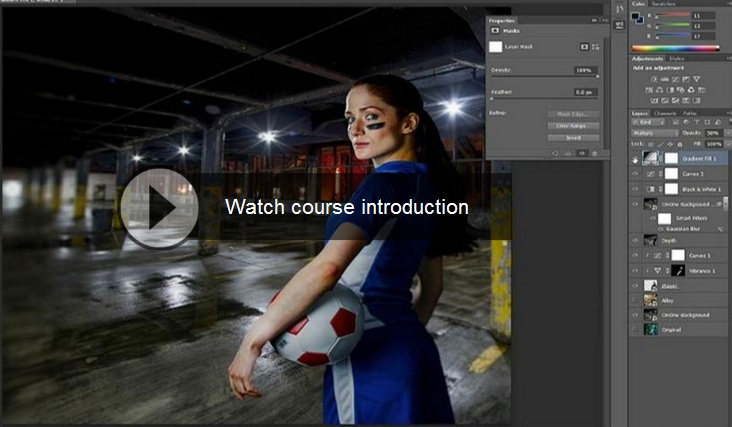Switch to the Channels tab
This screenshot has height=427, width=732.
point(666,113)
